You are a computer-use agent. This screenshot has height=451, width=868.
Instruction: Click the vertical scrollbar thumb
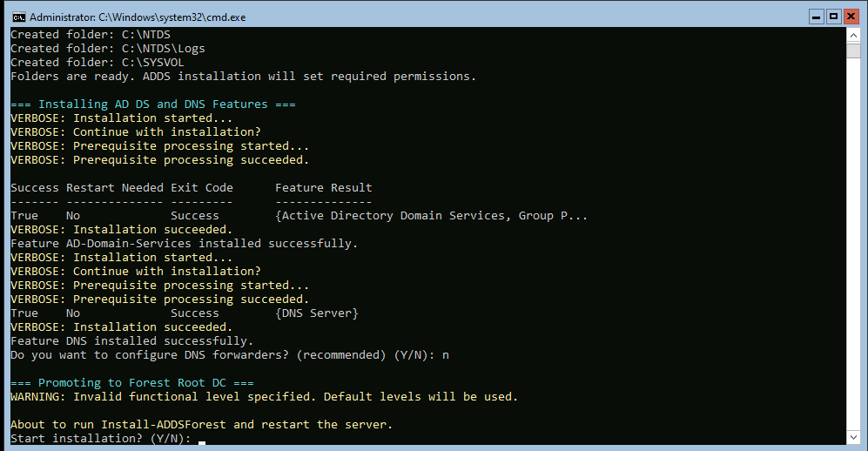coord(854,50)
